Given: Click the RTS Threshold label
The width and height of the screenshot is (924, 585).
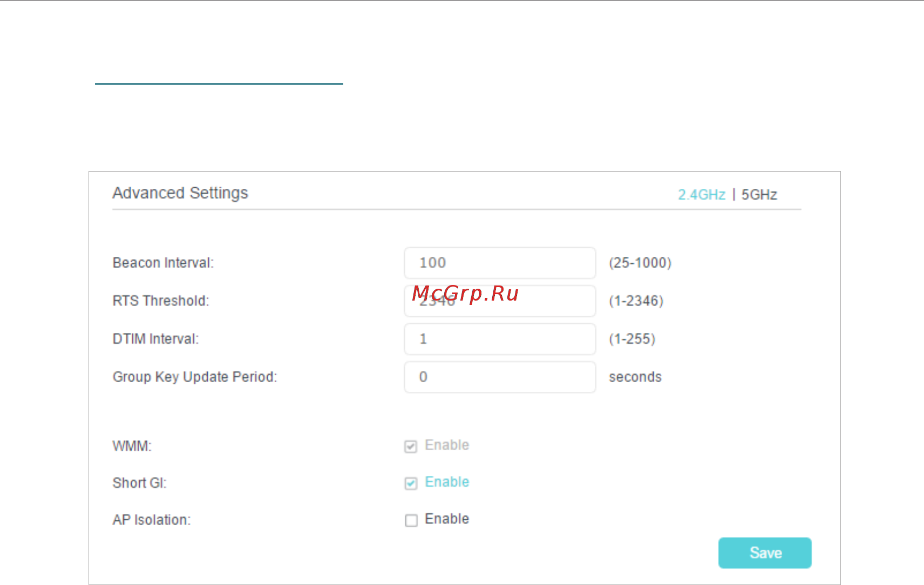Looking at the screenshot, I should [161, 301].
